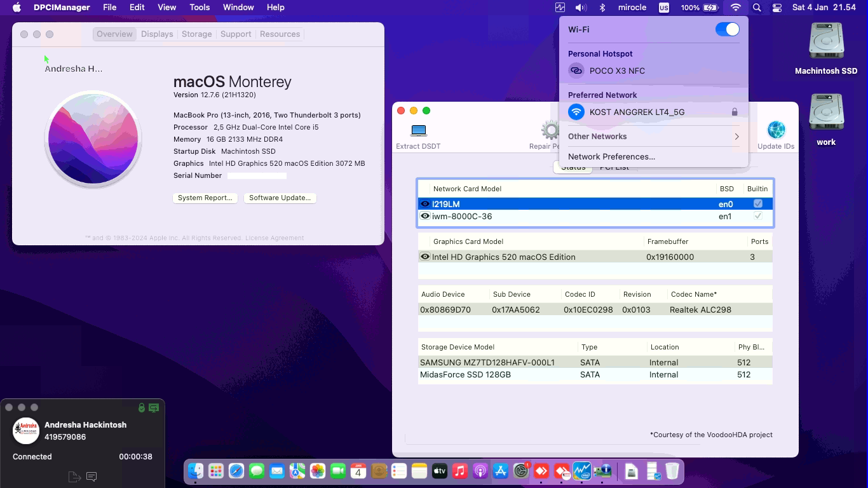Click the Repair Permissions gear icon
868x488 pixels.
550,130
